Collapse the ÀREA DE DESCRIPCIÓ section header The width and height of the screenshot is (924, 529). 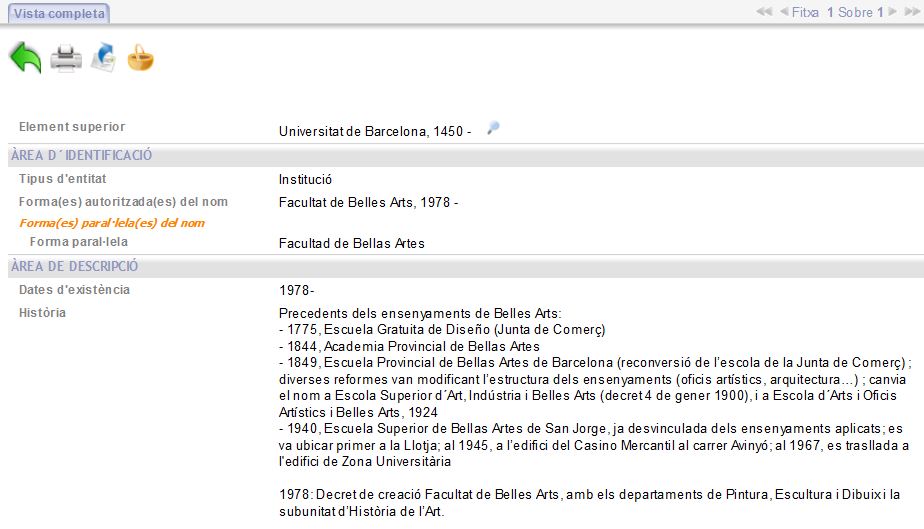pos(74,267)
